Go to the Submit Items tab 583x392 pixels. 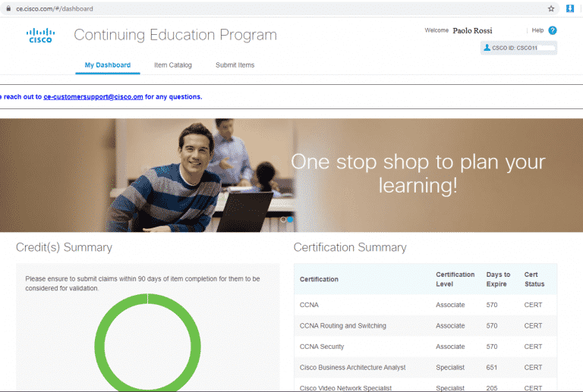point(235,65)
